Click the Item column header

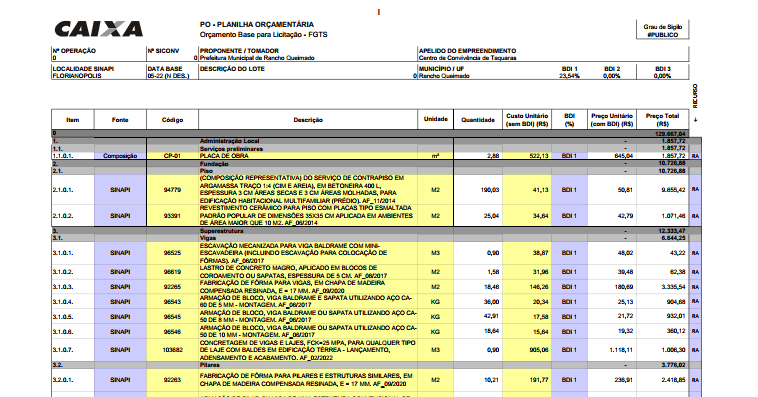pos(73,120)
